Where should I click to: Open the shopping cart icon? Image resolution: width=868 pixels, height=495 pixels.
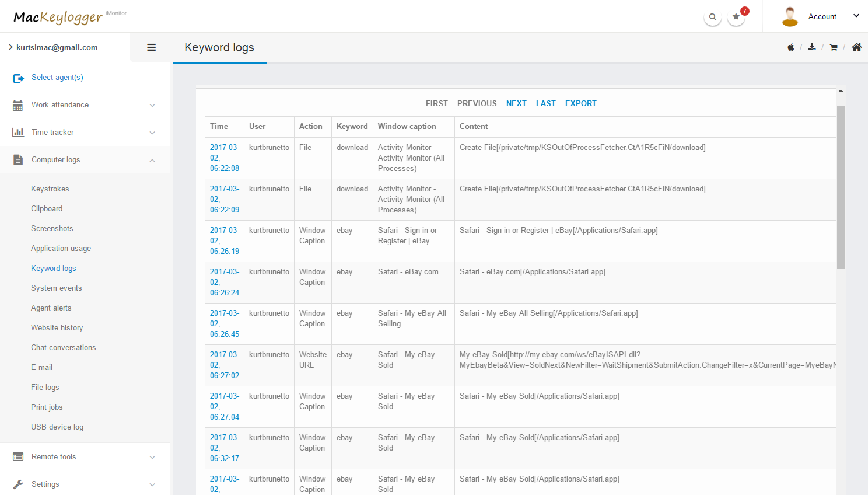[x=834, y=47]
